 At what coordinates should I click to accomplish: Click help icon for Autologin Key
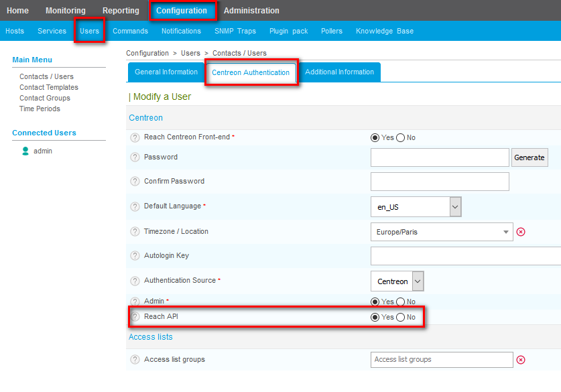(x=135, y=256)
